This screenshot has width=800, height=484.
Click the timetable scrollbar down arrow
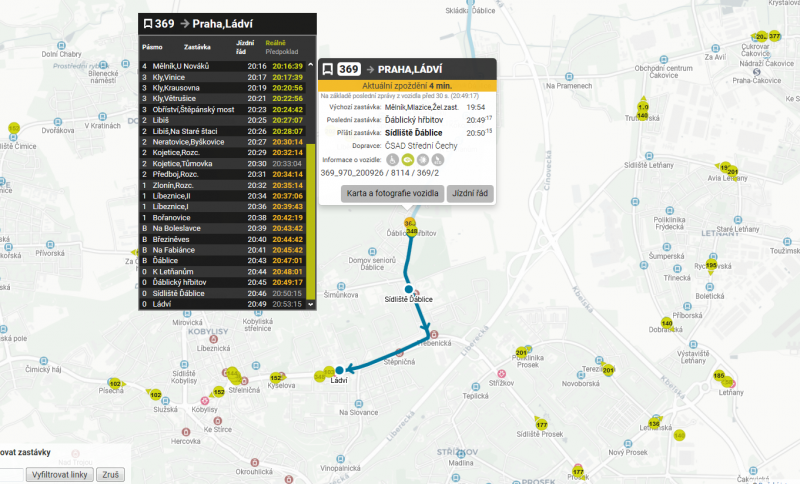[310, 304]
